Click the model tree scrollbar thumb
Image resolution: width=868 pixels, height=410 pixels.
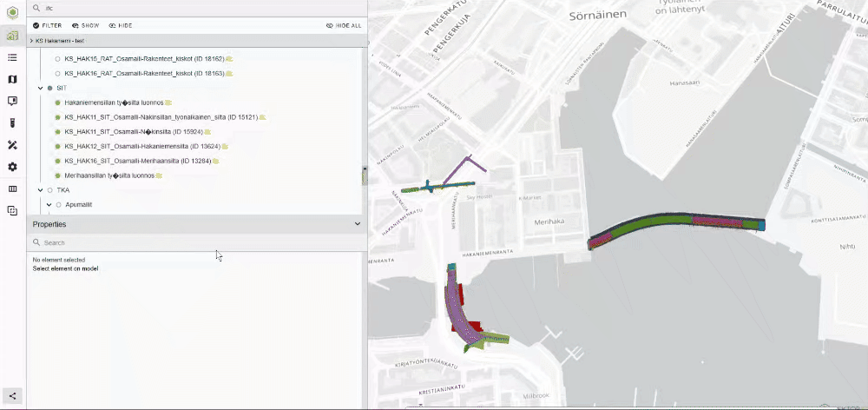tap(365, 175)
